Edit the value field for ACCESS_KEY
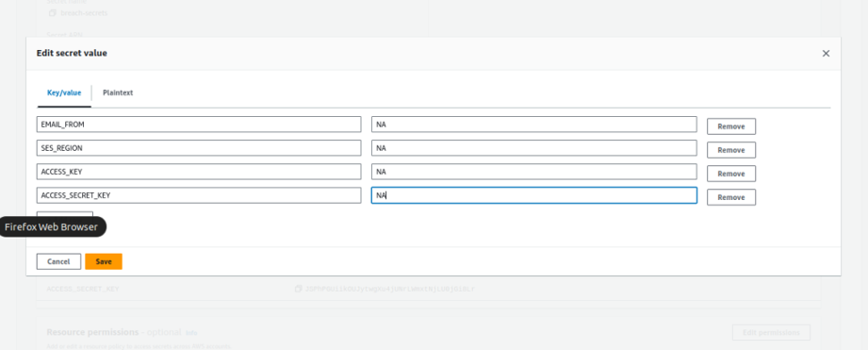Image resolution: width=868 pixels, height=350 pixels. coord(533,172)
